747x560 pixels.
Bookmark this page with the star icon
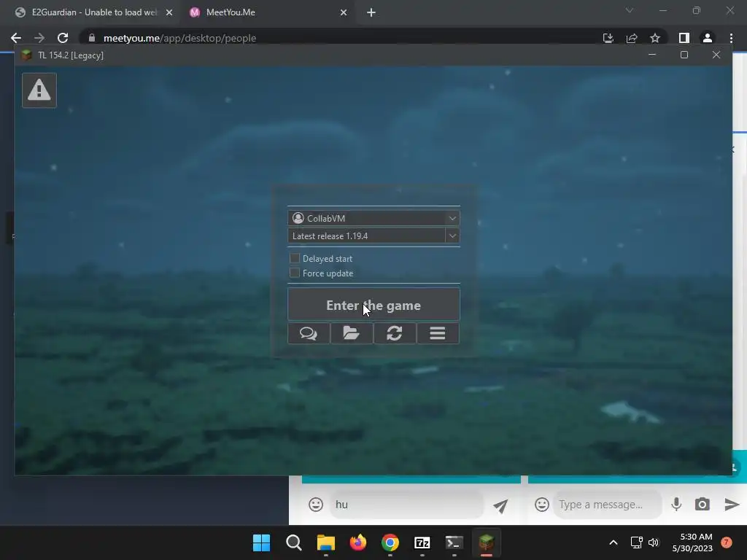click(655, 38)
